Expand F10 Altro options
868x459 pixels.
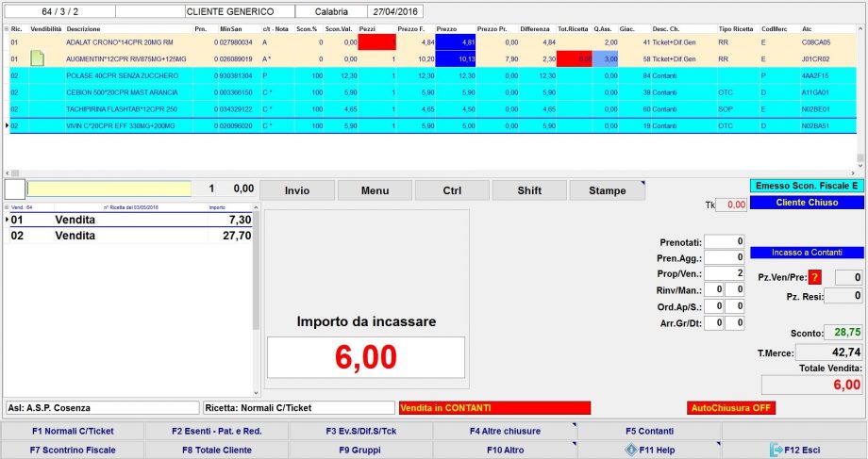click(504, 451)
